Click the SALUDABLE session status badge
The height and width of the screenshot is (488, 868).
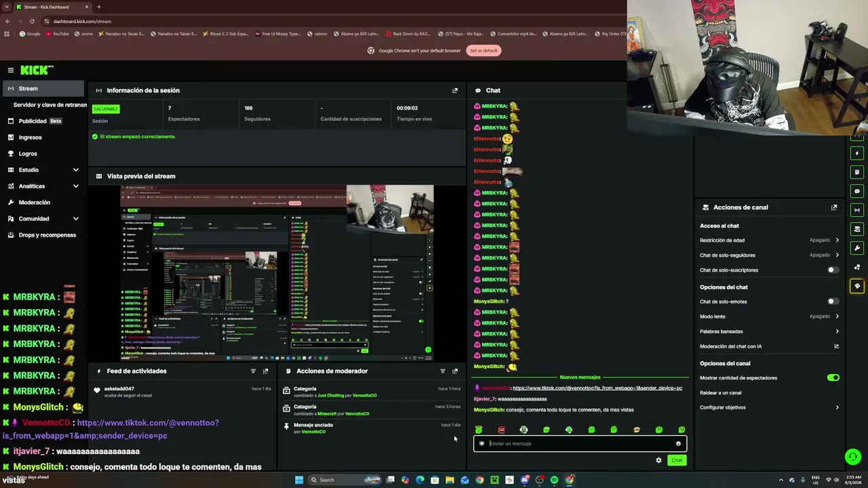[x=106, y=108]
